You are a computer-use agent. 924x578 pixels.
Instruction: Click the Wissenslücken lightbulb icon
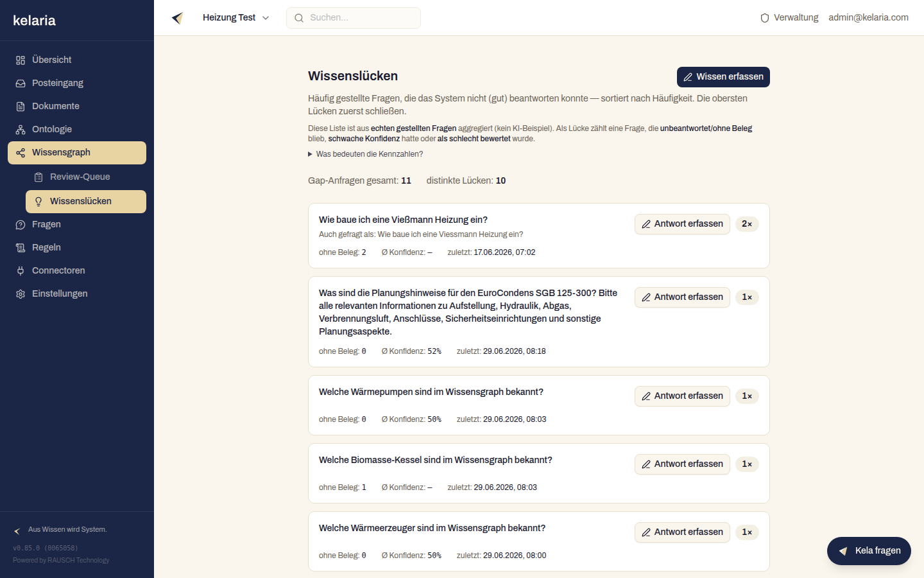click(x=38, y=202)
